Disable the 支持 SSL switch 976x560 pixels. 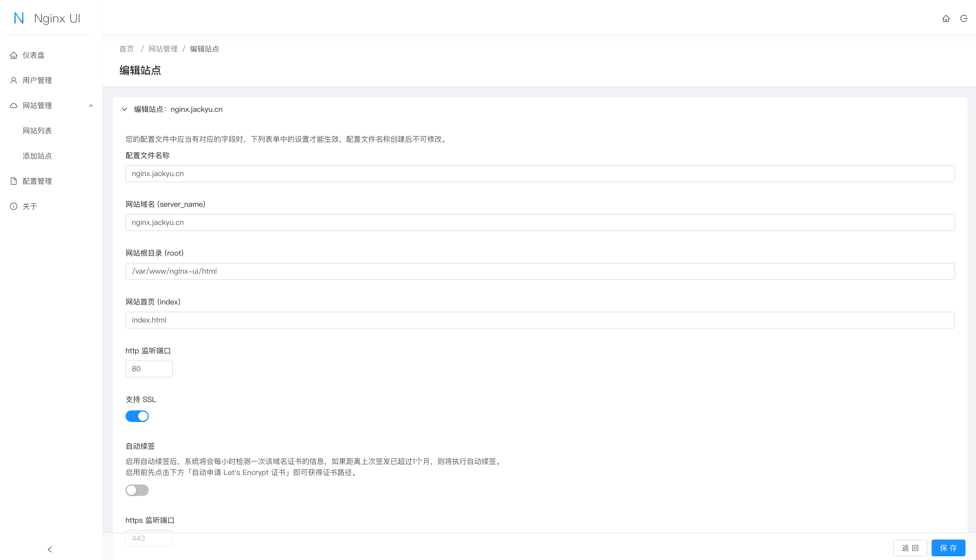[x=137, y=416]
